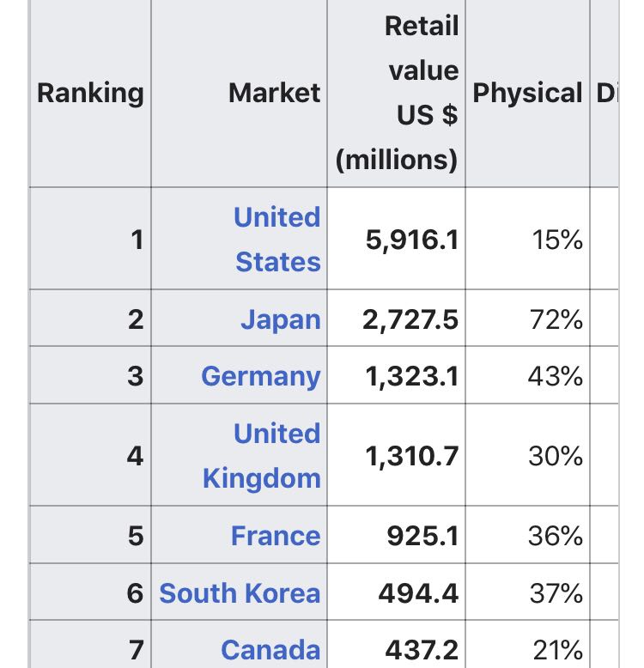Open the United Kingdom link
The width and height of the screenshot is (644, 668).
pyautogui.click(x=262, y=455)
